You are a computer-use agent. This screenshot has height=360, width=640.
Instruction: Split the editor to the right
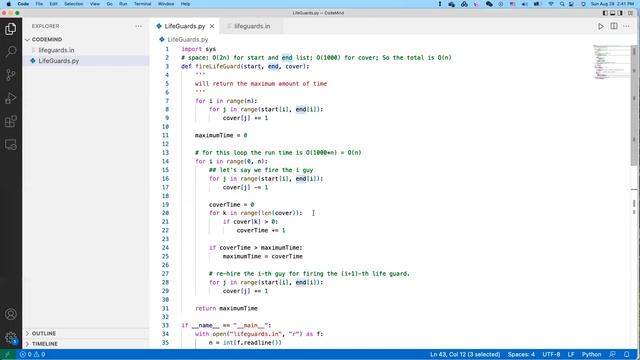(x=614, y=26)
